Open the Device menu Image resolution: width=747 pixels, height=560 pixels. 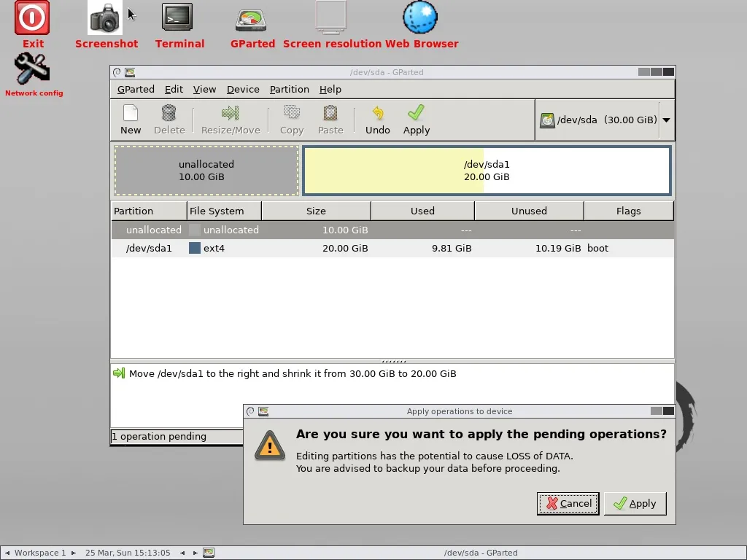point(243,89)
